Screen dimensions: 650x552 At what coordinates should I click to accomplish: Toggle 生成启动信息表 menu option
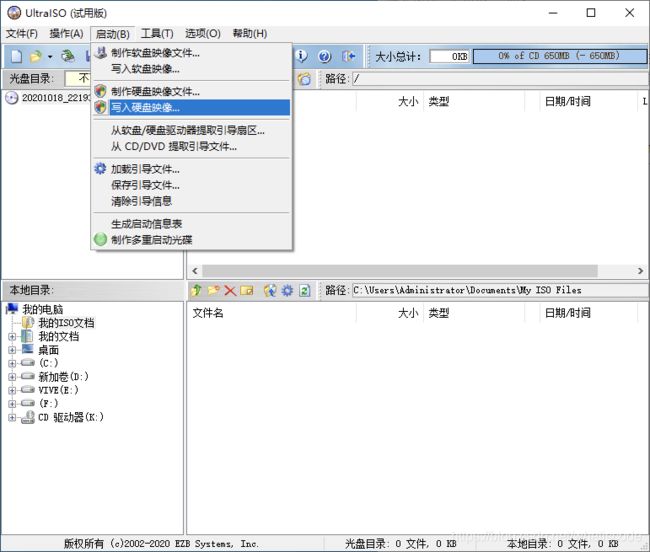(192, 224)
